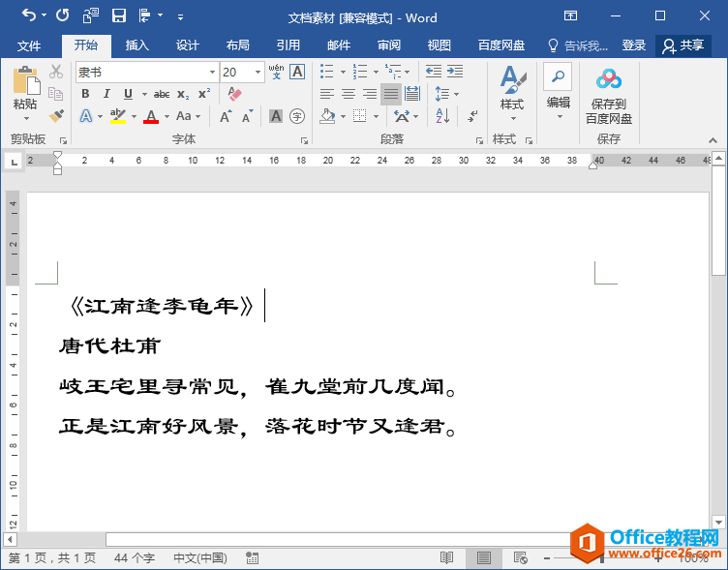The height and width of the screenshot is (570, 728).
Task: Click the Strikethrough abc icon
Action: pos(162,94)
